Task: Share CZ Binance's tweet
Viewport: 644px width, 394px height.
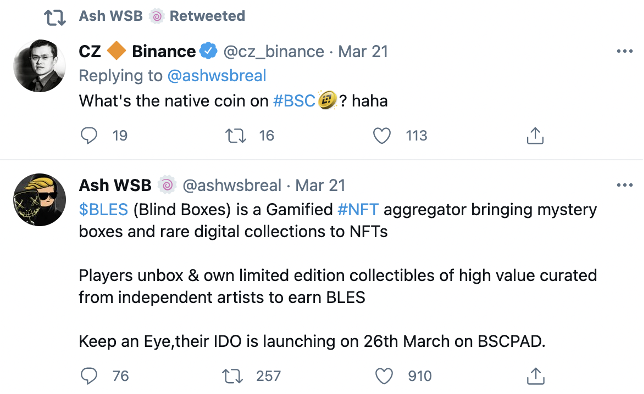Action: click(x=535, y=136)
